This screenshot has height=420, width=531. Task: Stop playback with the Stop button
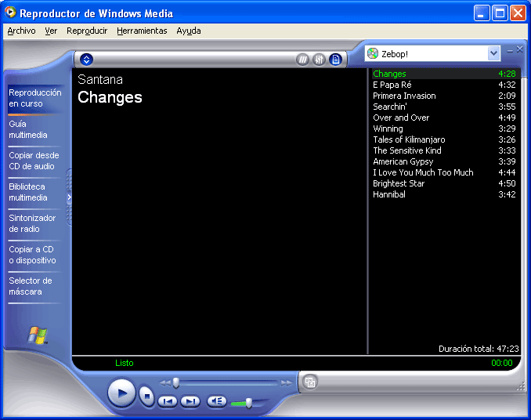[146, 396]
